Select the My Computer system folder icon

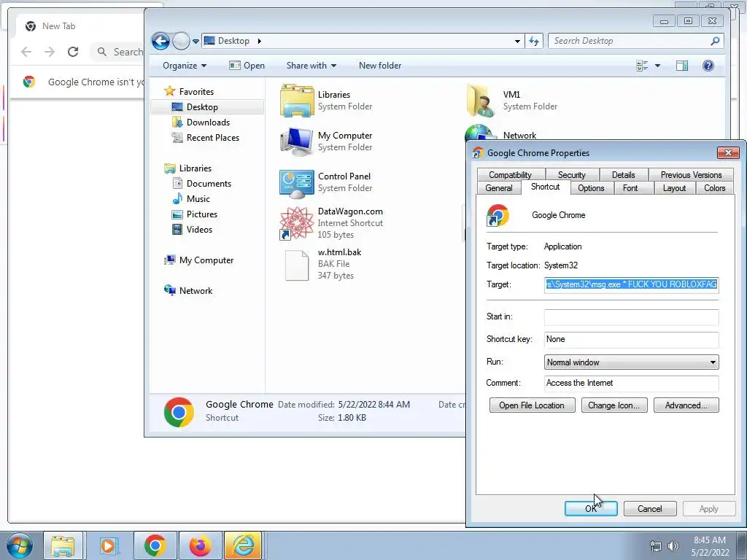point(297,141)
